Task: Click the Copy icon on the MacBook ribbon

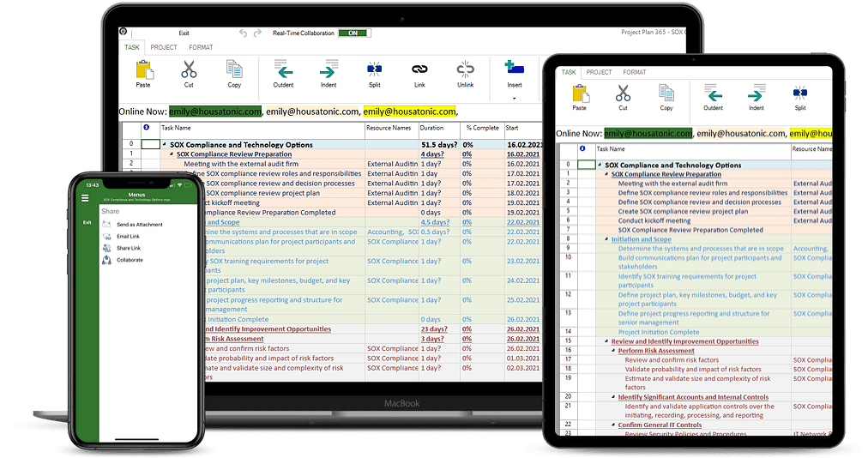Action: coord(234,69)
